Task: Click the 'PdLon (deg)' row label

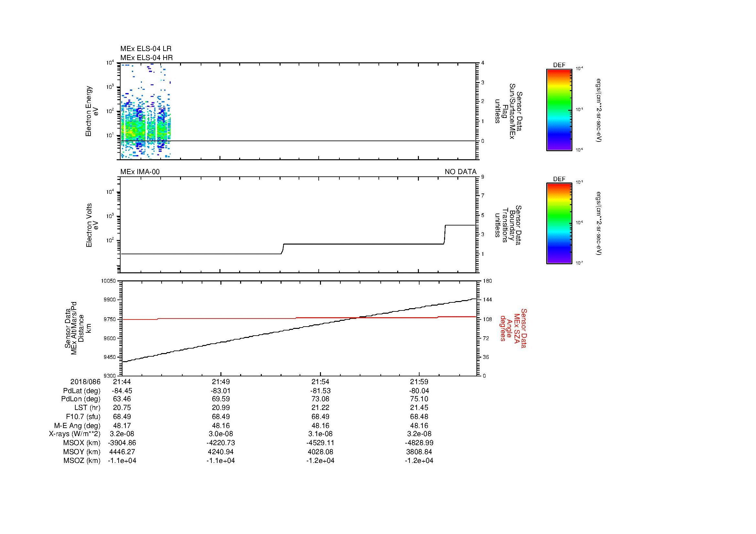Action: click(x=81, y=399)
